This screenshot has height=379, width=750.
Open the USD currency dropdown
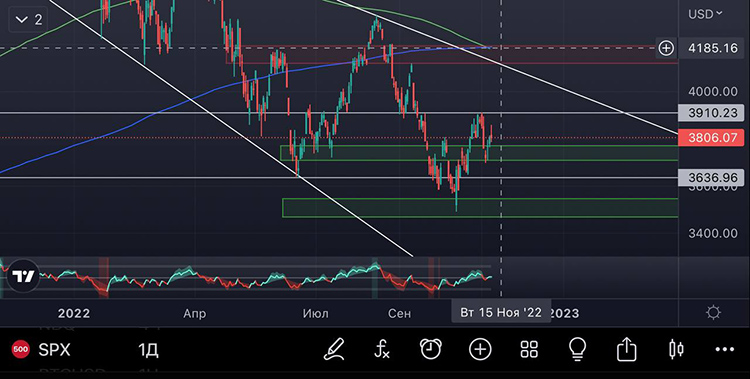[706, 14]
